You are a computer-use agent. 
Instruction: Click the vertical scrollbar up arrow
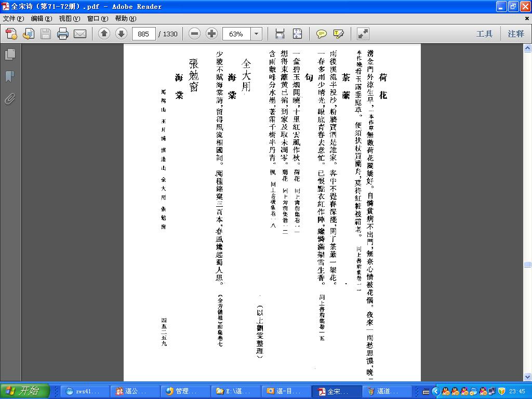[528, 48]
